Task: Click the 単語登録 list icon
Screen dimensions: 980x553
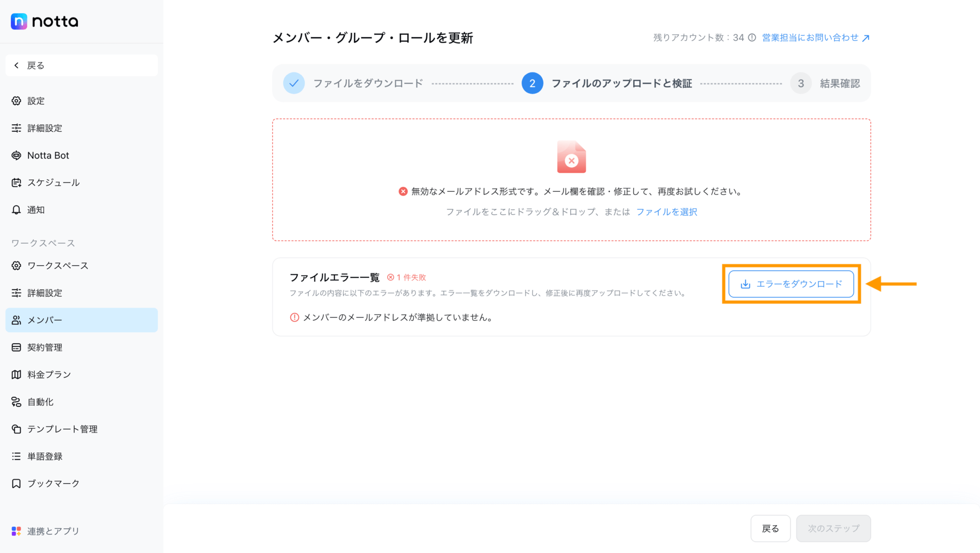Action: [16, 456]
